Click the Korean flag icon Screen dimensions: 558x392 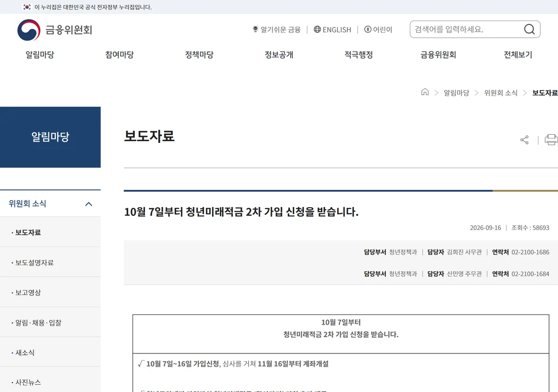click(27, 7)
